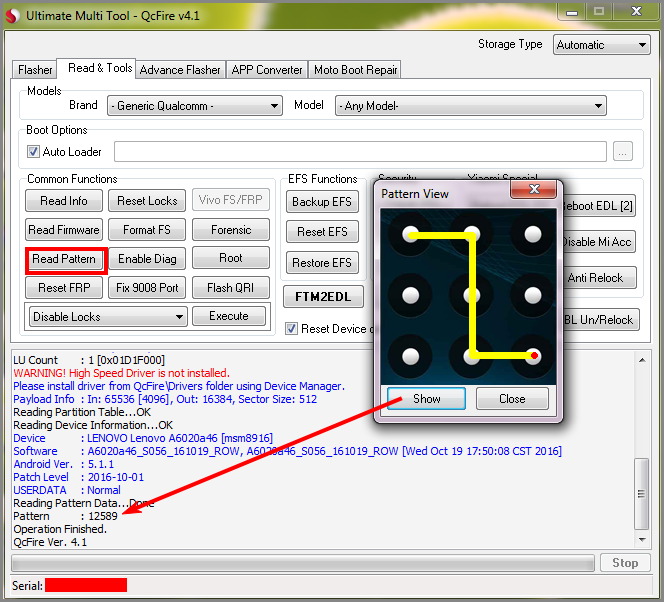664x602 pixels.
Task: Click the middle-left pattern dot
Action: pos(410,295)
